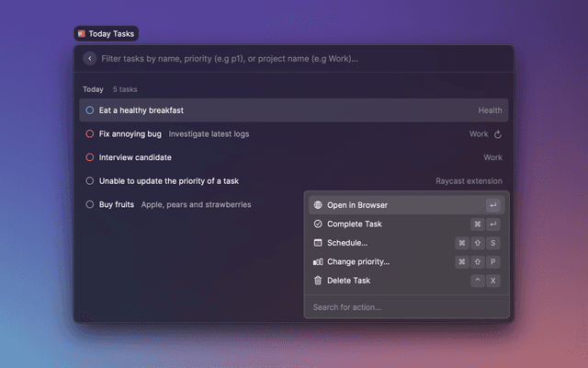The width and height of the screenshot is (588, 368).
Task: Toggle the Interview candidate task circle
Action: click(x=89, y=157)
